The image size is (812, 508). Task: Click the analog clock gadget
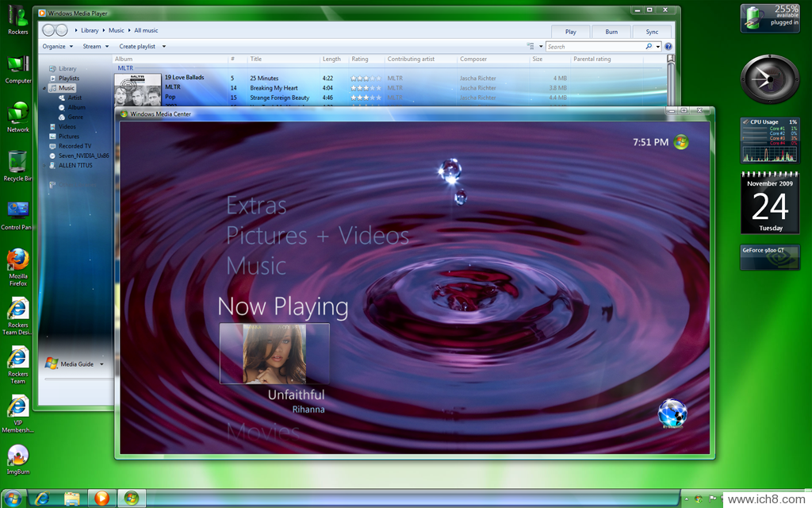tap(769, 79)
